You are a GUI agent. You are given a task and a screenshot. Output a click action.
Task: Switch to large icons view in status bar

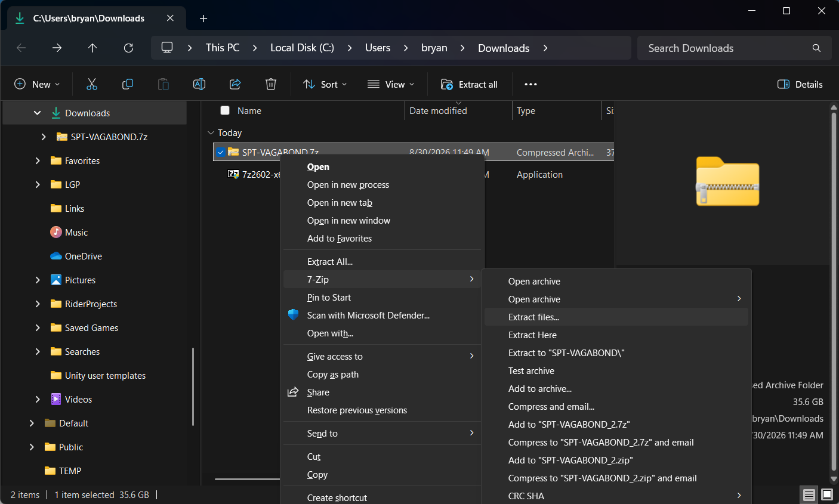[x=827, y=494]
